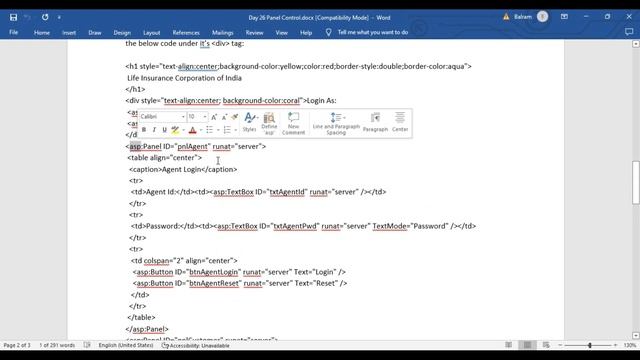Click the warning triangle icon beside Balram
Image resolution: width=640 pixels, height=360 pixels.
[506, 17]
